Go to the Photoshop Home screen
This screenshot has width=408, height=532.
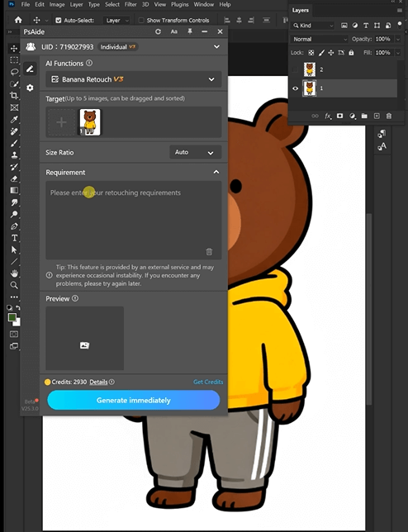(18, 20)
